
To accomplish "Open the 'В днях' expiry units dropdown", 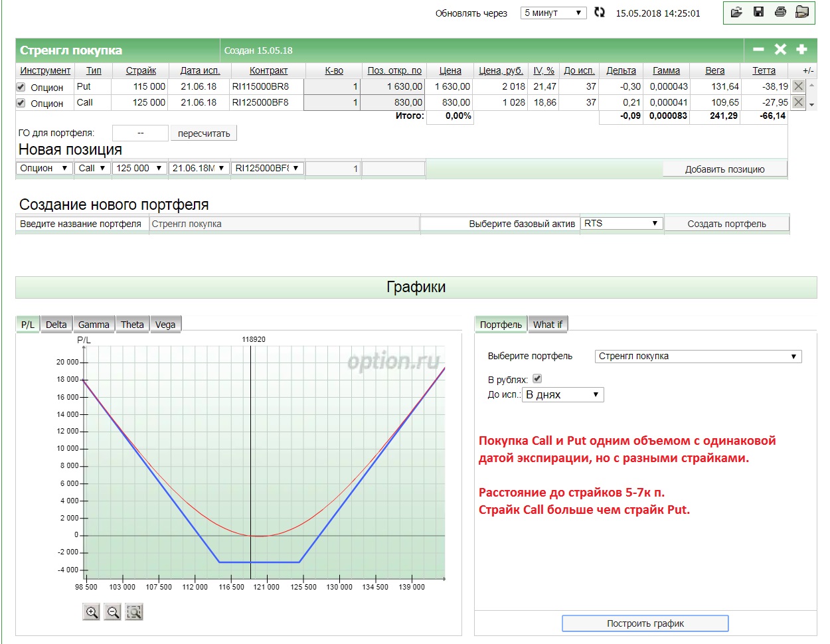I will (562, 395).
